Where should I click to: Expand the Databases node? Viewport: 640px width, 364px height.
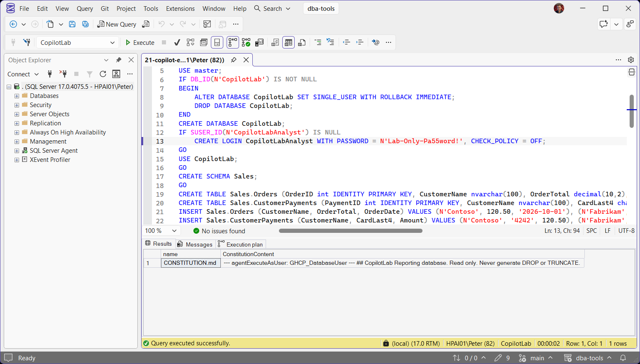click(17, 96)
